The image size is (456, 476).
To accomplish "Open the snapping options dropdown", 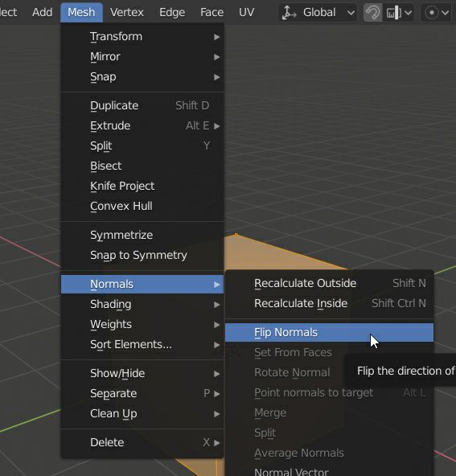I will click(399, 12).
